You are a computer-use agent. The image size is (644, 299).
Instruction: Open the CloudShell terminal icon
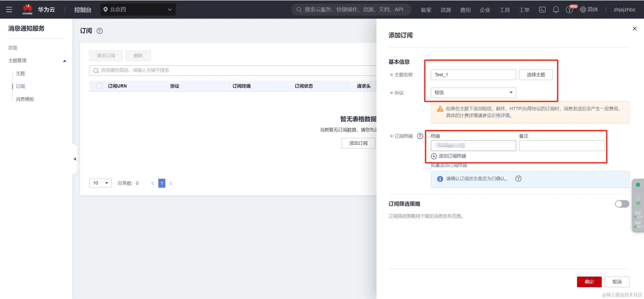[542, 10]
